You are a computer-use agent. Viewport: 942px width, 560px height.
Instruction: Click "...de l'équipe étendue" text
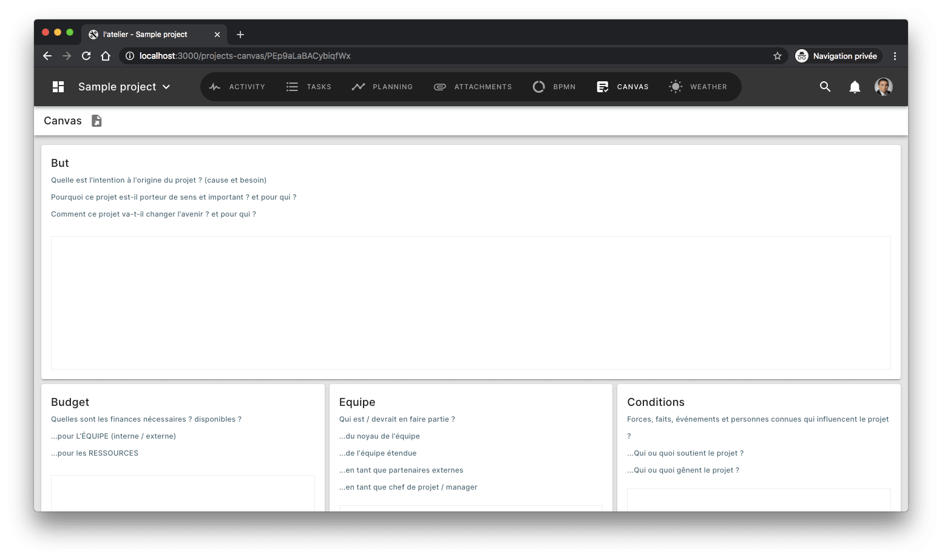[x=378, y=453]
